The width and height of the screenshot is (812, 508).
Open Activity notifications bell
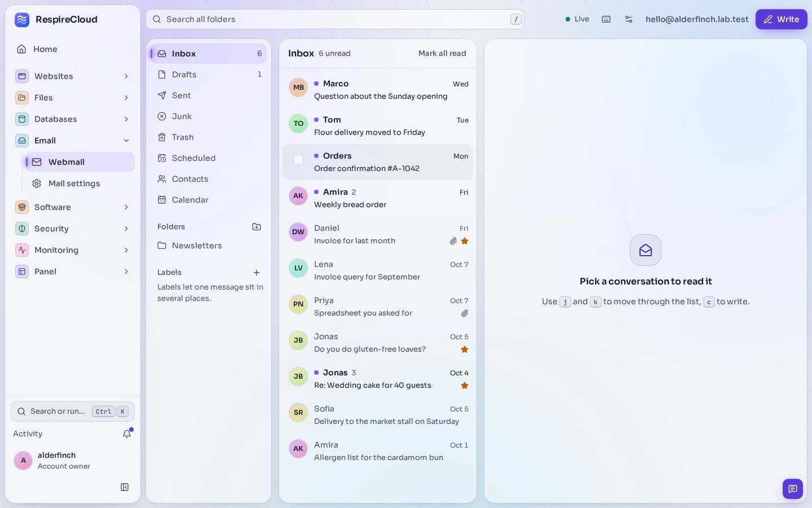(x=127, y=433)
